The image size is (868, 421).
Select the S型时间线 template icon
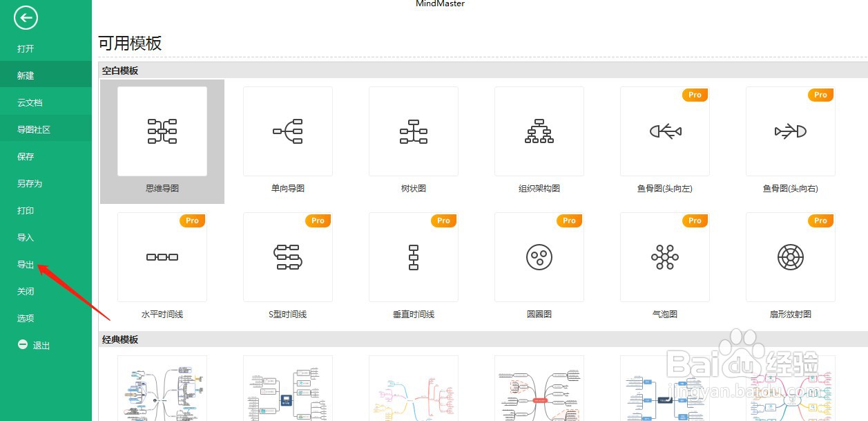[x=288, y=257]
